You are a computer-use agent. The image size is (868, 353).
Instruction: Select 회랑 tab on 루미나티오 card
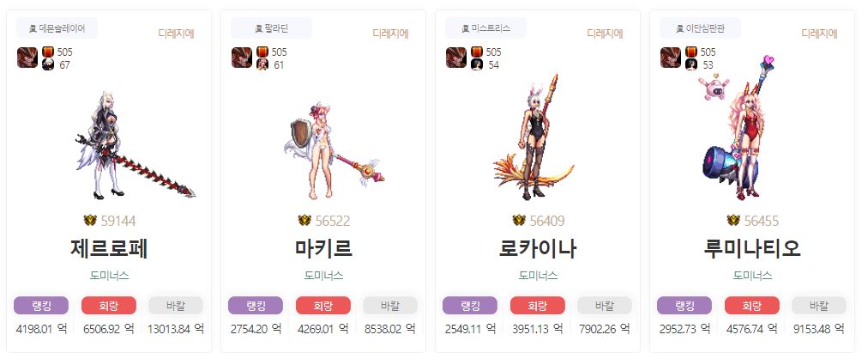click(x=751, y=306)
